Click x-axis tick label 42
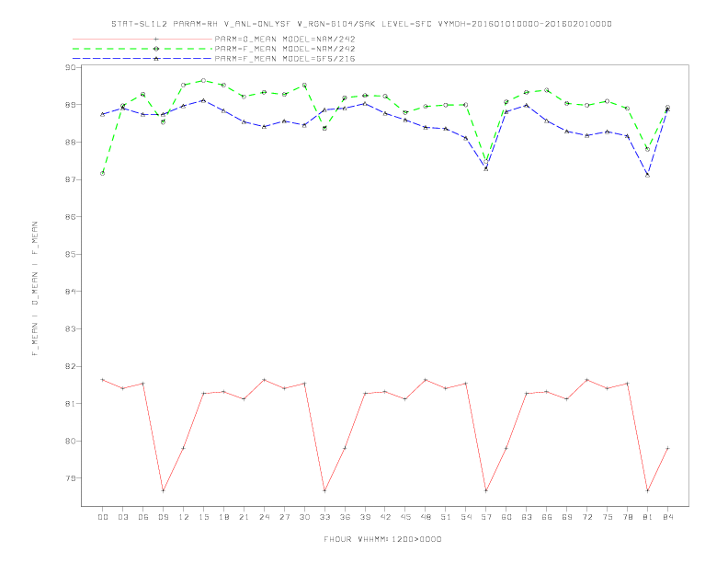 click(385, 517)
